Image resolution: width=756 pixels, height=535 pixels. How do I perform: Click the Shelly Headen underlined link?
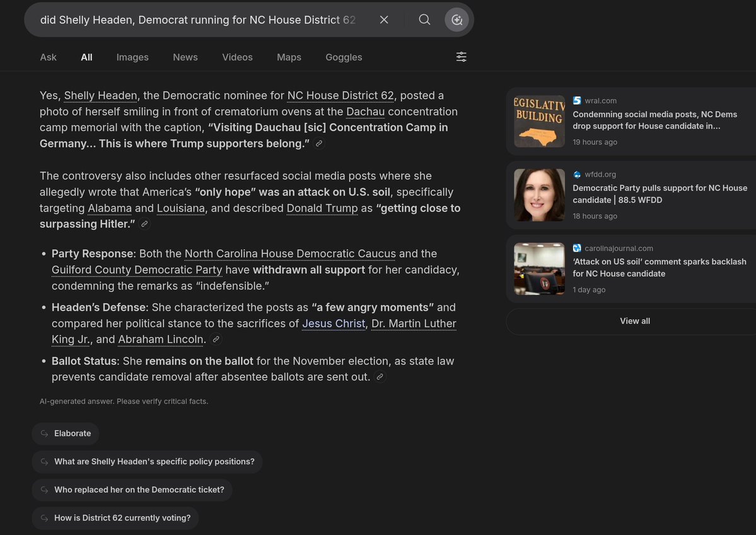[100, 95]
